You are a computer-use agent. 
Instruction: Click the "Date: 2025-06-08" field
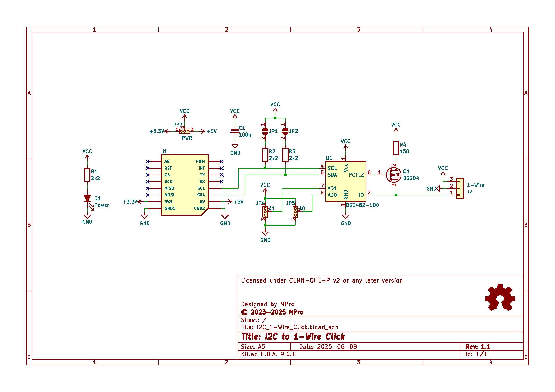(328, 347)
